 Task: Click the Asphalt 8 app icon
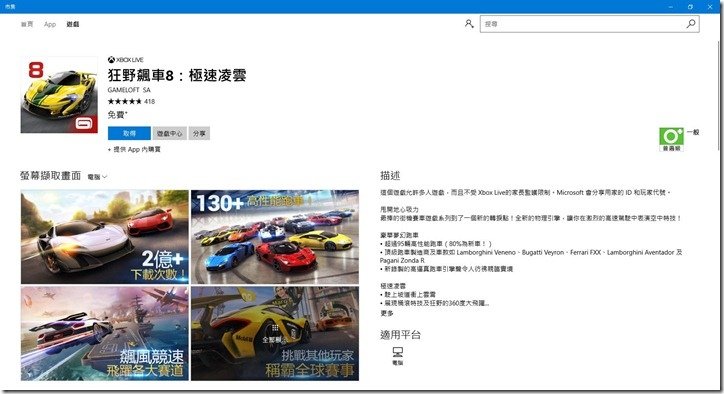pyautogui.click(x=59, y=95)
